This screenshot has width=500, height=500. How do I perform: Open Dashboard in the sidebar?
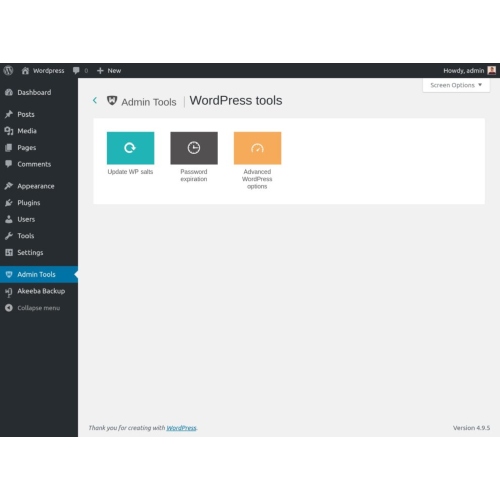click(x=39, y=92)
